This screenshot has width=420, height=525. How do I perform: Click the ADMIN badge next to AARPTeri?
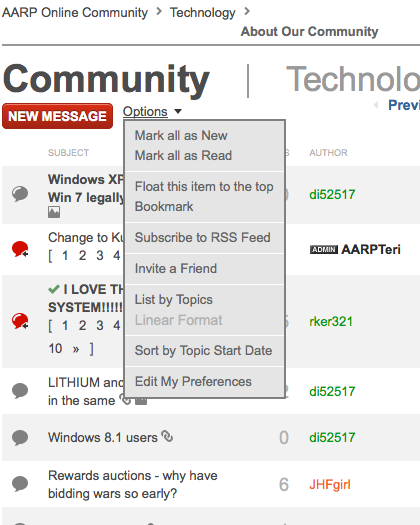tap(324, 250)
